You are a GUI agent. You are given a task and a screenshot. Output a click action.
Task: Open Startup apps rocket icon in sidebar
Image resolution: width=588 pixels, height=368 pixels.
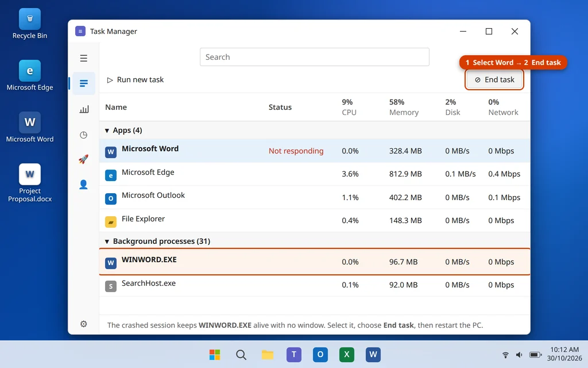click(84, 159)
